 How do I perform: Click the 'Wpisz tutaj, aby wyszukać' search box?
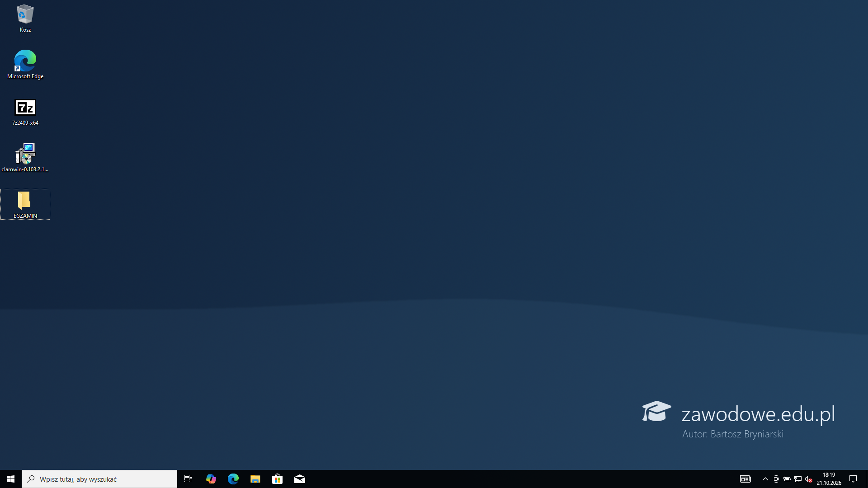99,479
